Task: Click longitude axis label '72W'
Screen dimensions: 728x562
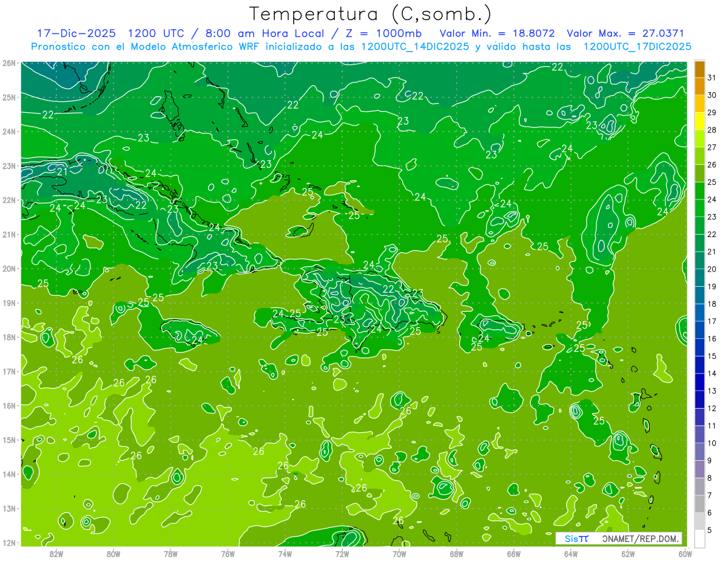Action: (342, 554)
